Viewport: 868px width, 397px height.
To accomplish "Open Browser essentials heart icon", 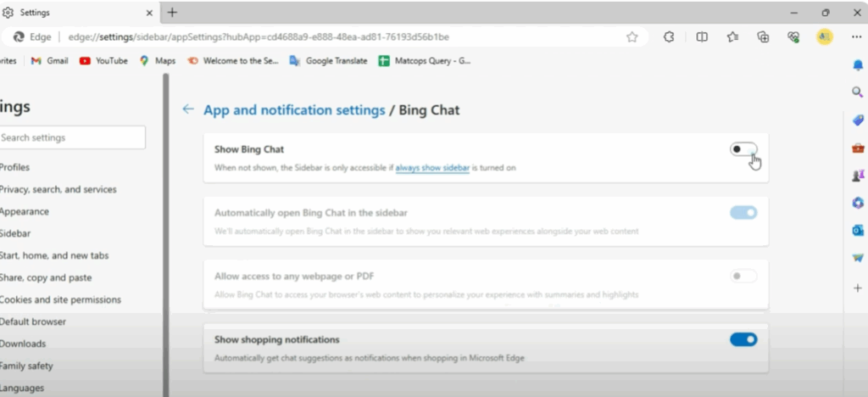I will [x=793, y=37].
